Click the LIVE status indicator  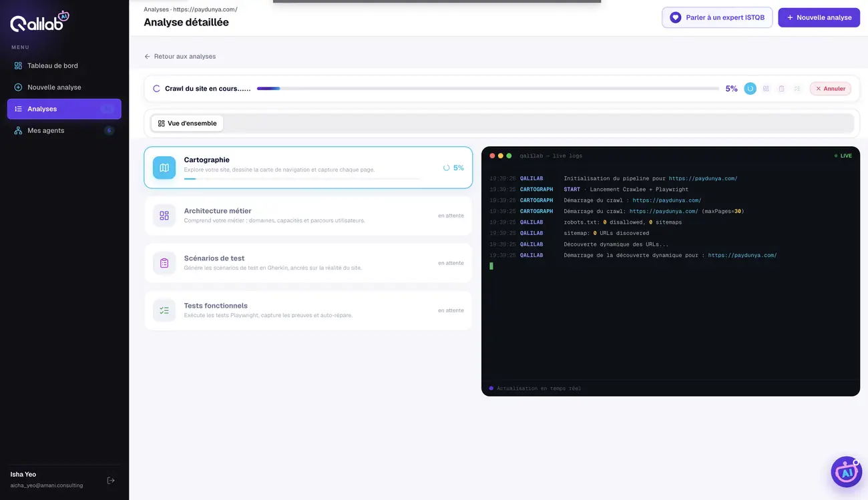pos(843,156)
